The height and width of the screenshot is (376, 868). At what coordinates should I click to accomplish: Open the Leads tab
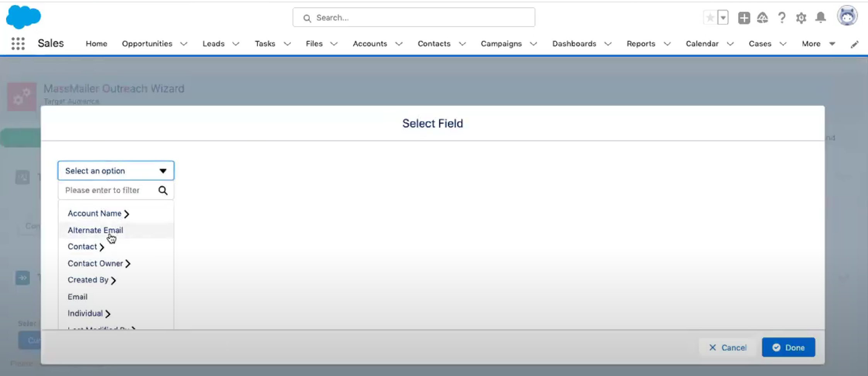pyautogui.click(x=213, y=44)
